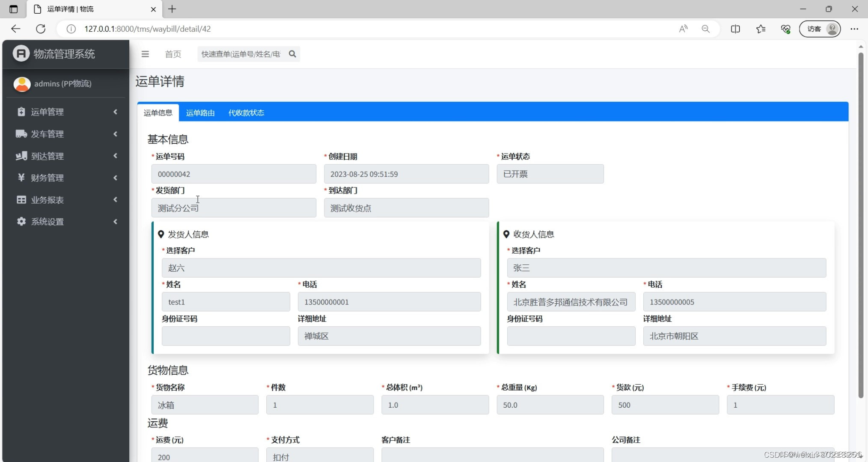Select the 发车管理 truck icon
The height and width of the screenshot is (462, 868).
click(21, 133)
